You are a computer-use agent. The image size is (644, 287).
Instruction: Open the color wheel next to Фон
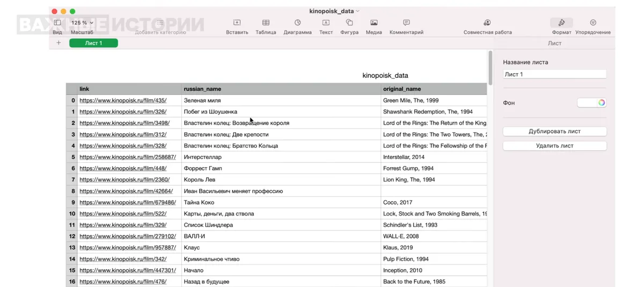(x=602, y=103)
